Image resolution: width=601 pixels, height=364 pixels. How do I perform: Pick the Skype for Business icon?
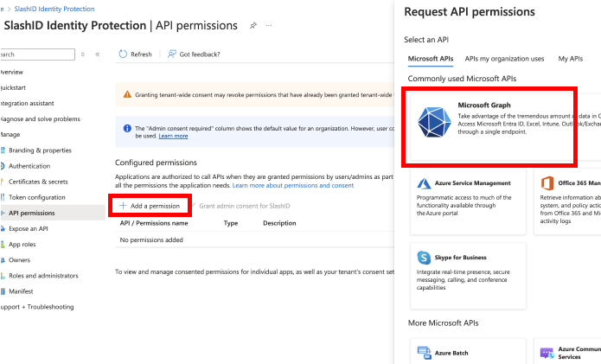click(x=424, y=258)
